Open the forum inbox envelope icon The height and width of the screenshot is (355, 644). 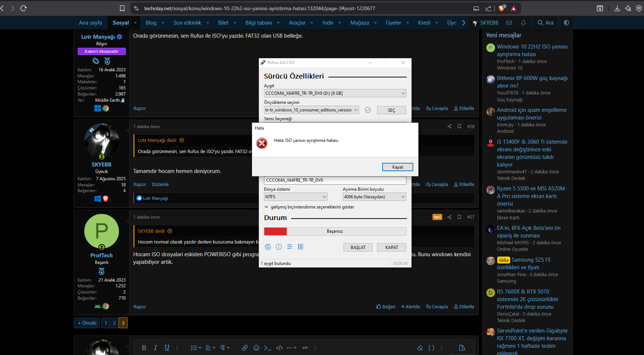click(x=509, y=22)
